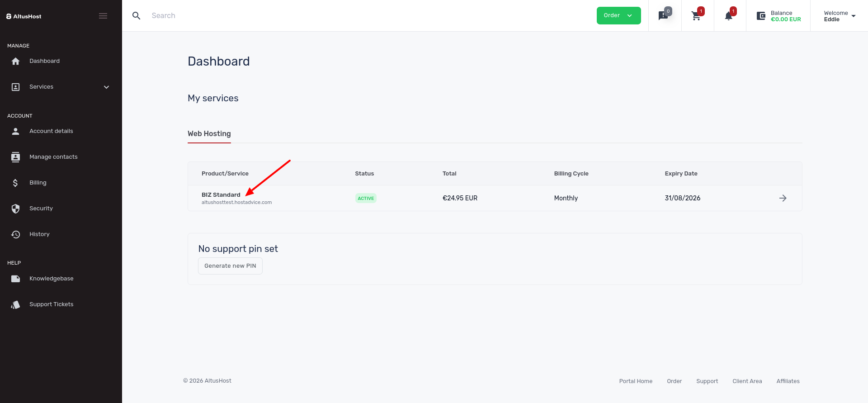The width and height of the screenshot is (868, 403).
Task: Open the Welcome Eddie user menu
Action: point(840,16)
